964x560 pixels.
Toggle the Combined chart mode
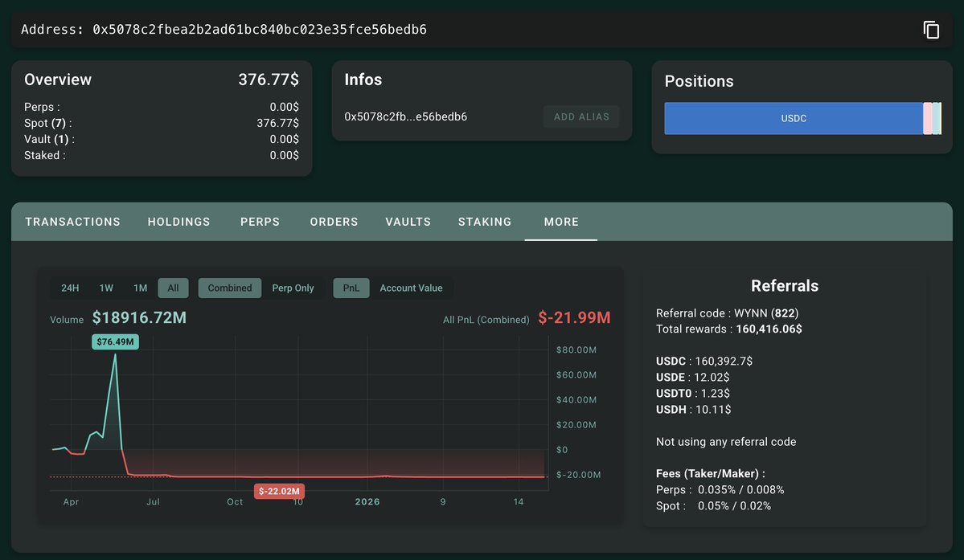[x=230, y=288]
